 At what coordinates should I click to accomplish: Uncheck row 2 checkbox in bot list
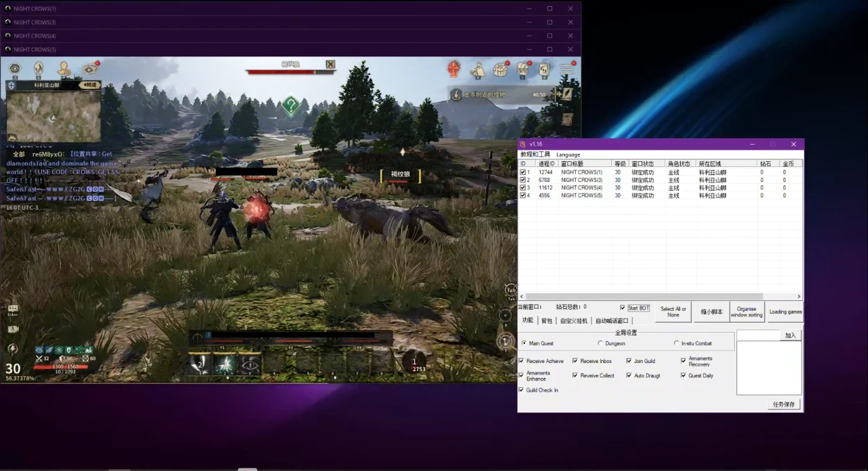click(x=523, y=180)
